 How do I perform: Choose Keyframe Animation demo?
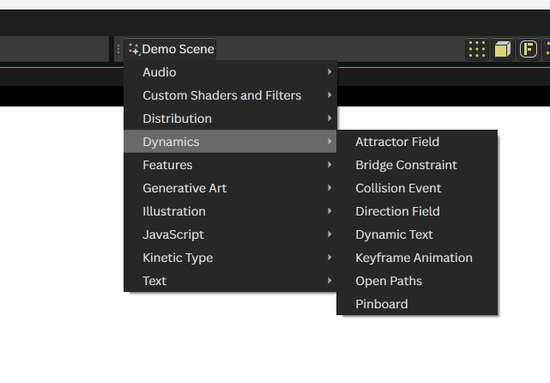pos(417,257)
